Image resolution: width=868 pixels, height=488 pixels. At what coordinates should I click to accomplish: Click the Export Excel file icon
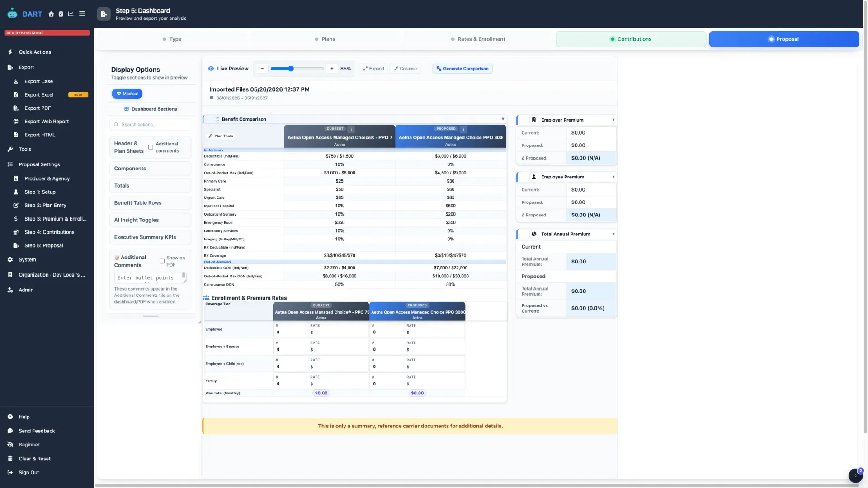(16, 95)
